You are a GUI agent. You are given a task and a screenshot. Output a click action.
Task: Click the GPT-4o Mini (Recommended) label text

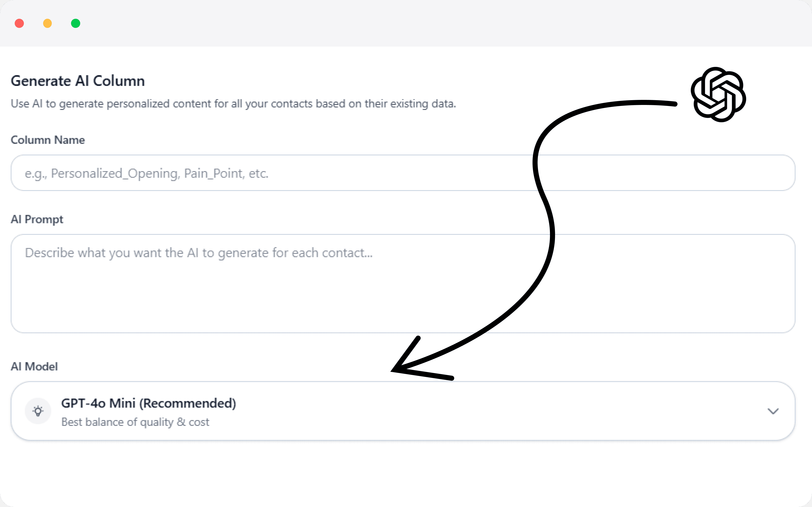tap(149, 403)
